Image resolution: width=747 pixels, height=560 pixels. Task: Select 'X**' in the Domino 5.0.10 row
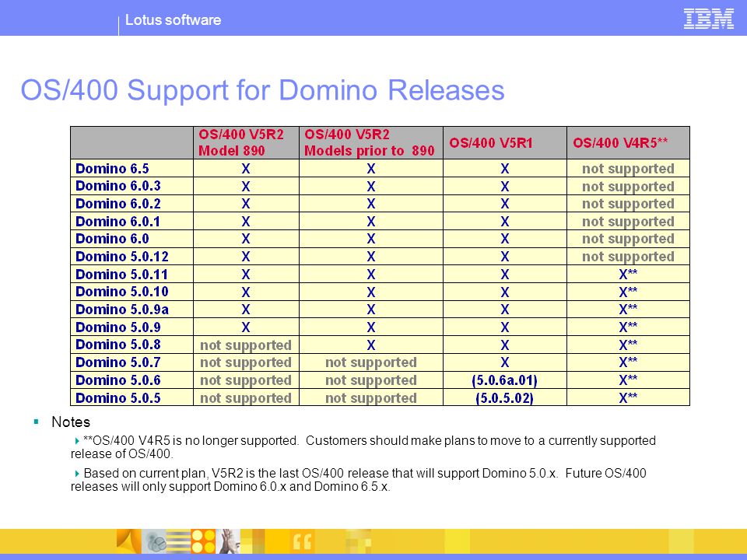pyautogui.click(x=628, y=292)
